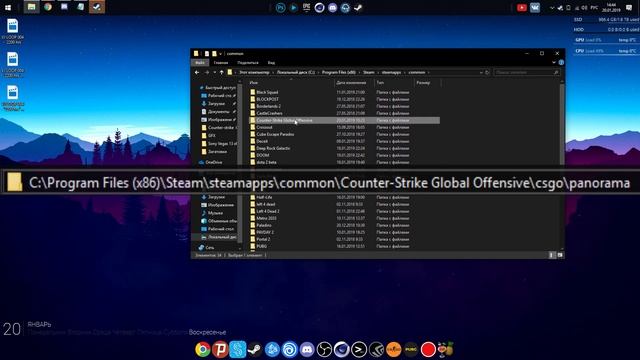Open Discord from the bottom dock

tap(307, 349)
